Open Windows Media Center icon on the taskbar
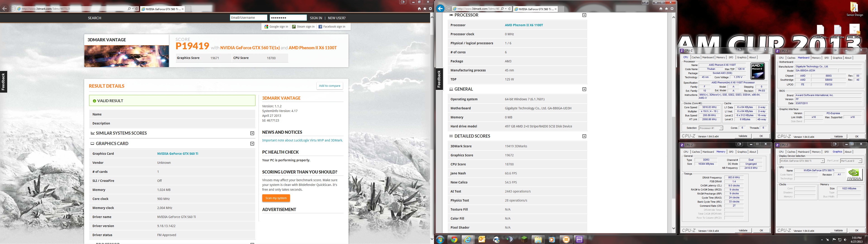 coord(552,240)
